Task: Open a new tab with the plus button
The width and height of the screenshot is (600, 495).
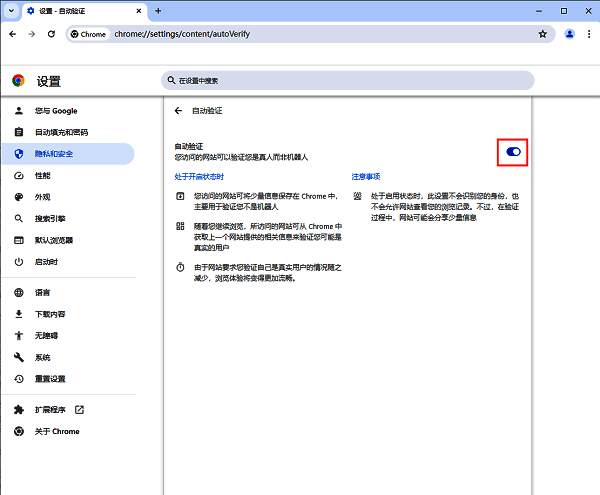Action: point(158,10)
